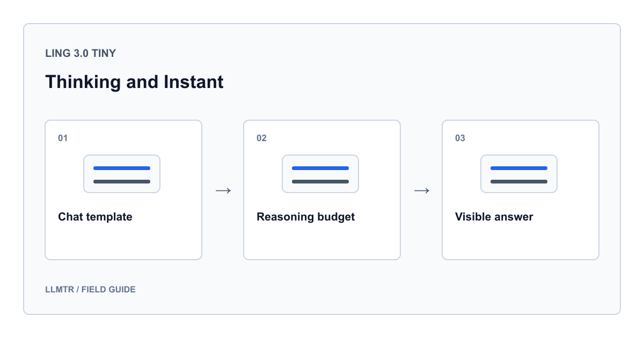The height and width of the screenshot is (338, 644).
Task: Click the LLMTR / FIELD GUIDE footer text
Action: pos(90,289)
